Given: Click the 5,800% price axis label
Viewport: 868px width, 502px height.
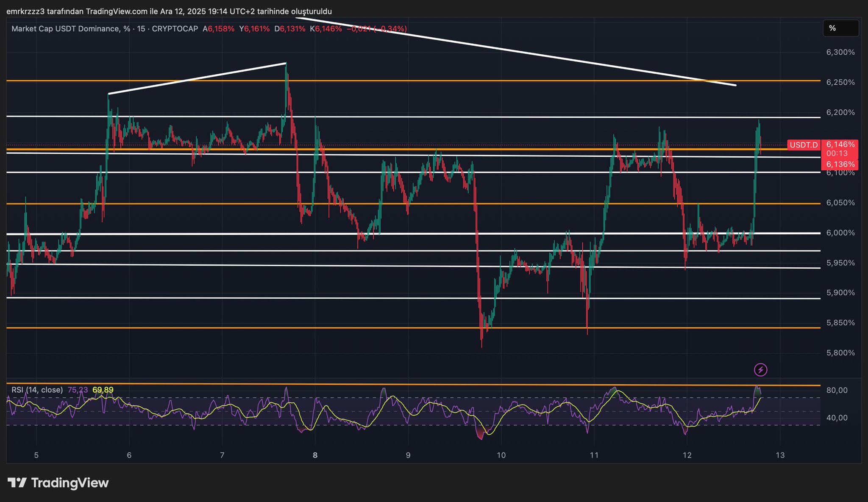Looking at the screenshot, I should point(840,353).
